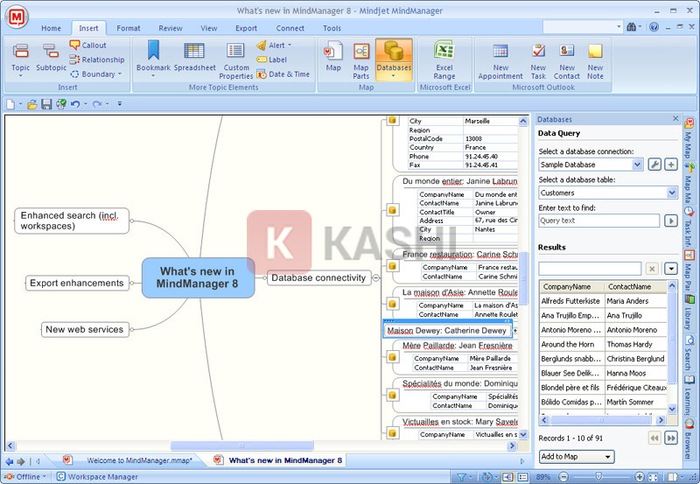Viewport: 700px width, 484px height.
Task: Clear the results filter
Action: coord(652,268)
